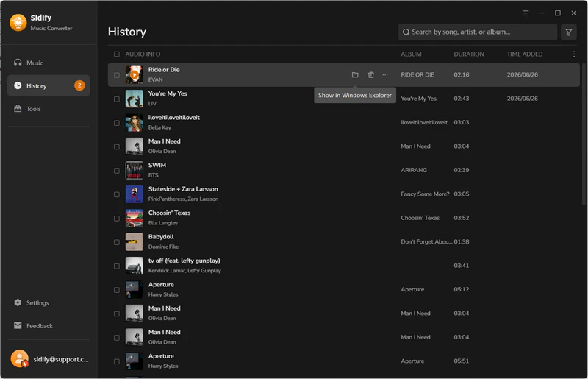588x379 pixels.
Task: Focus the song search field
Action: coord(478,32)
